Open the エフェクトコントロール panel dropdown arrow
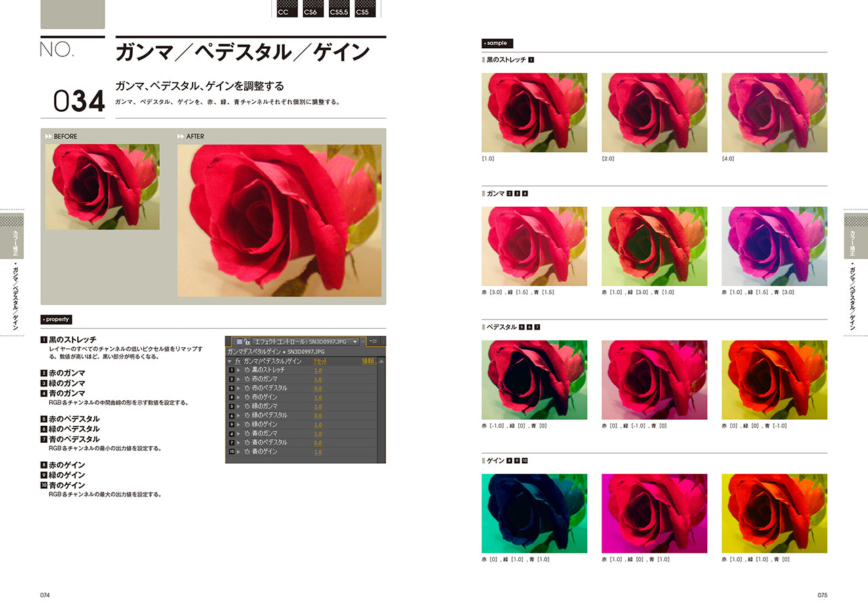The width and height of the screenshot is (868, 613). point(355,341)
